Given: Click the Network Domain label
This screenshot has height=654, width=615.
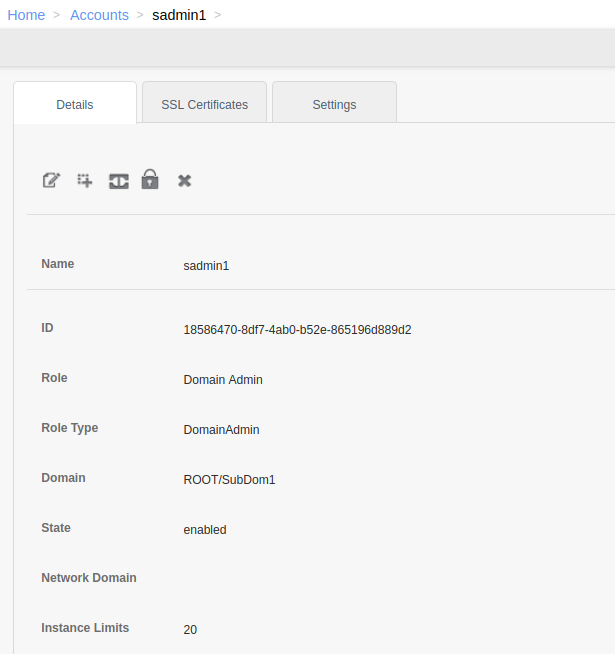Looking at the screenshot, I should click(89, 578).
